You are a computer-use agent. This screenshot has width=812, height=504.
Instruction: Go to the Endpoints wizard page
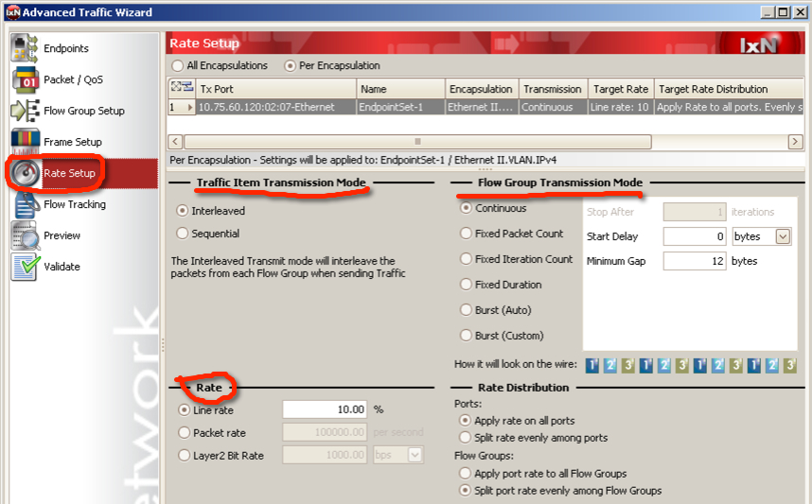point(66,48)
